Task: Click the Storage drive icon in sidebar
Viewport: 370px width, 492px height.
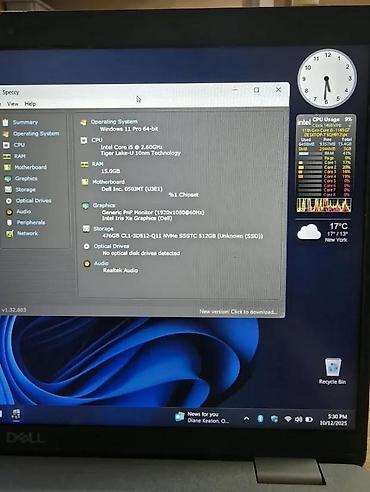Action: click(8, 190)
